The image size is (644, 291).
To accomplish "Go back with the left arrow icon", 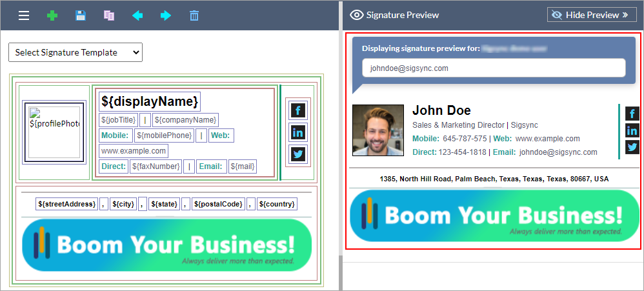I will 137,15.
